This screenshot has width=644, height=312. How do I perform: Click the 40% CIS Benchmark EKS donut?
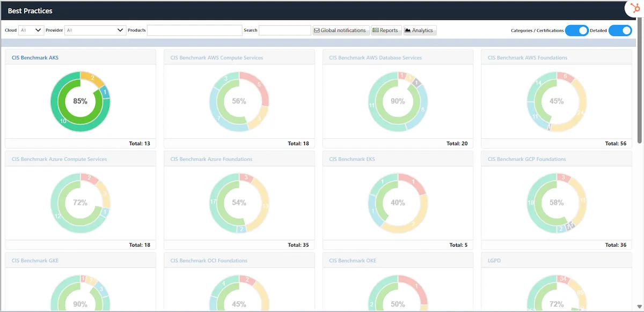398,203
